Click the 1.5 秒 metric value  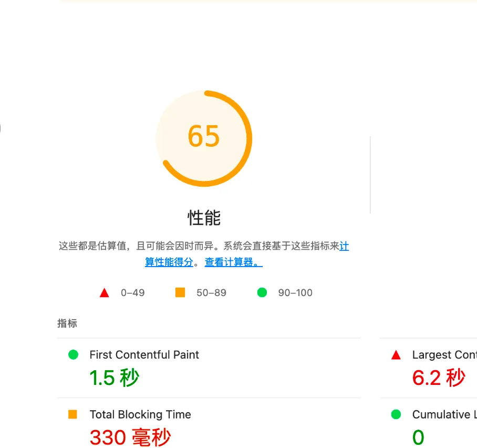pyautogui.click(x=115, y=378)
